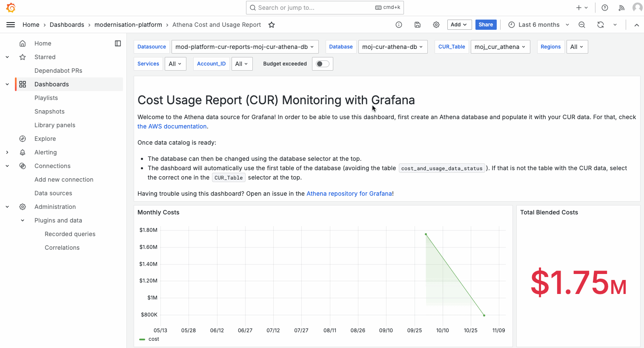Click the Grafana logo icon
Viewport: 644px width, 348px height.
click(11, 8)
